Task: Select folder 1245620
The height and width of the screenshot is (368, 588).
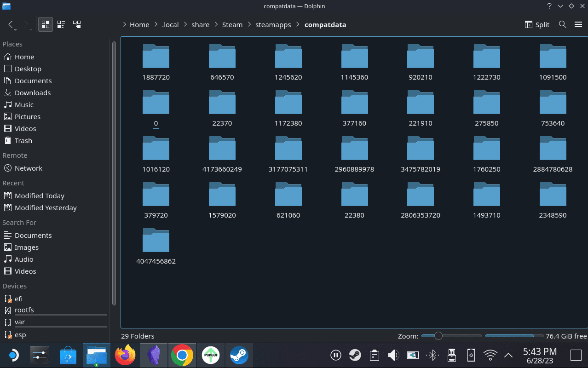Action: pos(288,63)
